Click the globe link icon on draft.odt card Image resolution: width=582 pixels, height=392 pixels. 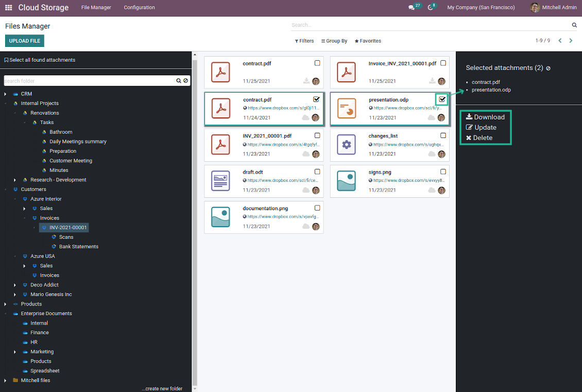(x=245, y=180)
